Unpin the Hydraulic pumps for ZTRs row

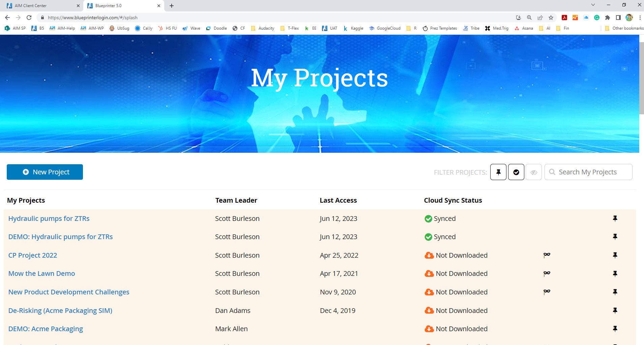coord(615,219)
